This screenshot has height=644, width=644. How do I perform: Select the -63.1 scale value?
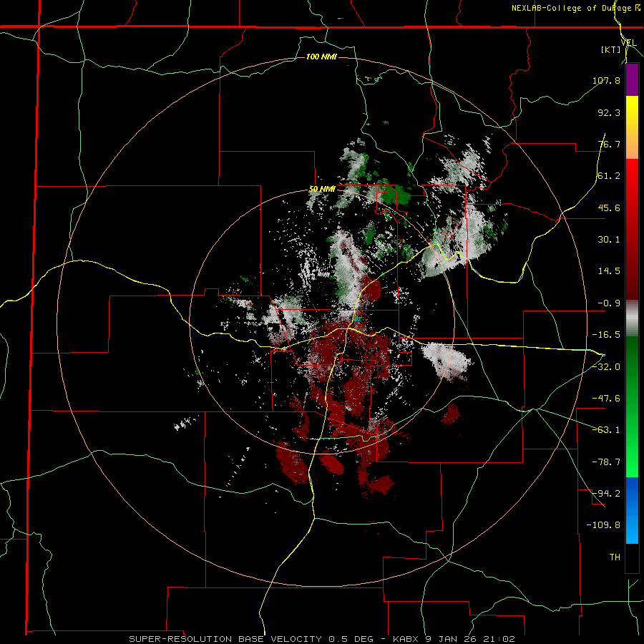(606, 430)
